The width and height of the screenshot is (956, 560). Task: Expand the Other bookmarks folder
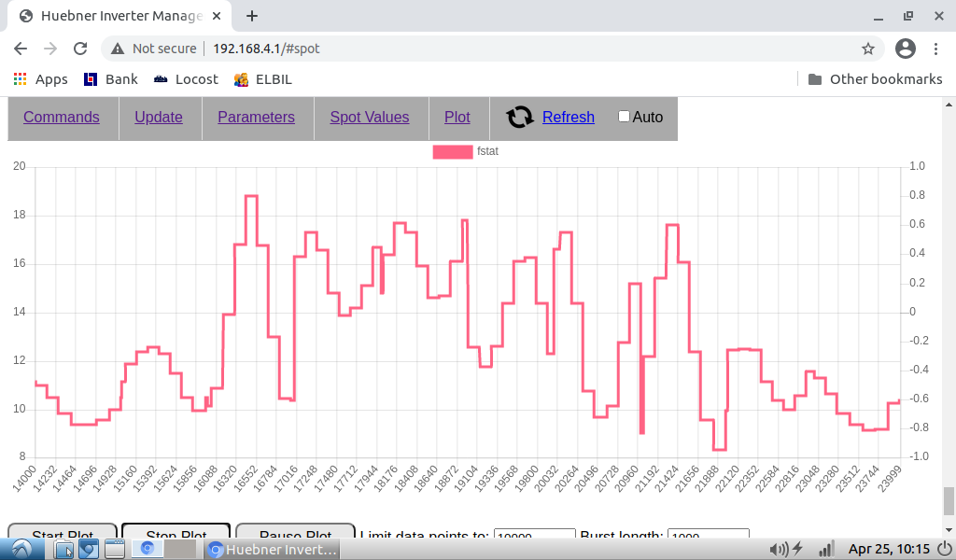(875, 79)
